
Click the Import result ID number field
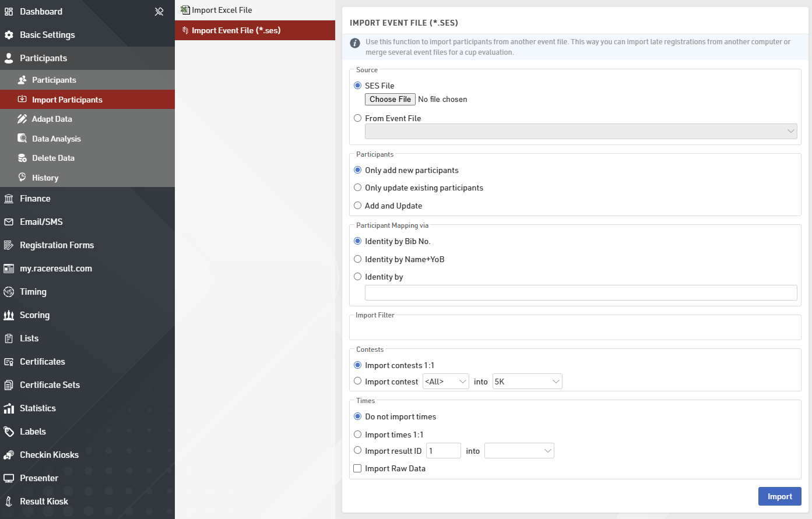(443, 451)
